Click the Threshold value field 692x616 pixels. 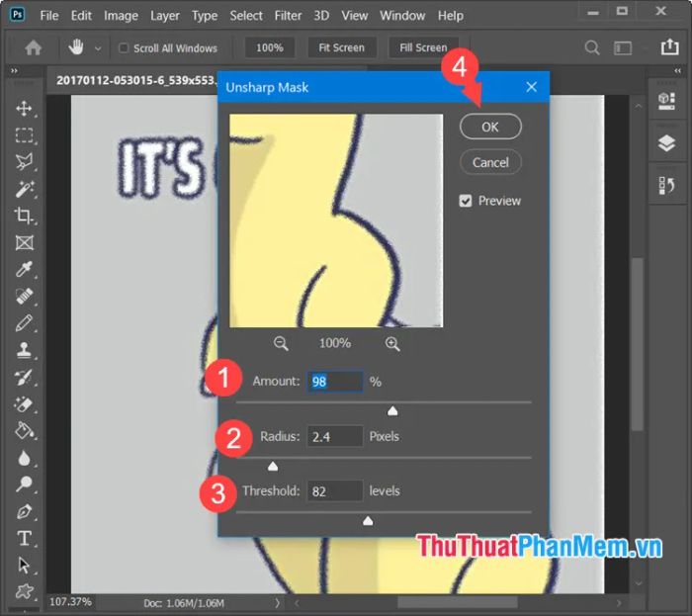(335, 491)
